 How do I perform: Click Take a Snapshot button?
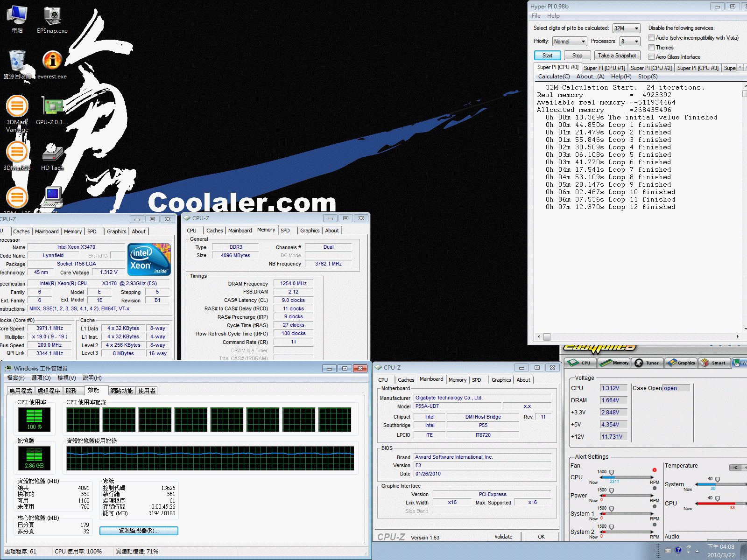point(617,56)
